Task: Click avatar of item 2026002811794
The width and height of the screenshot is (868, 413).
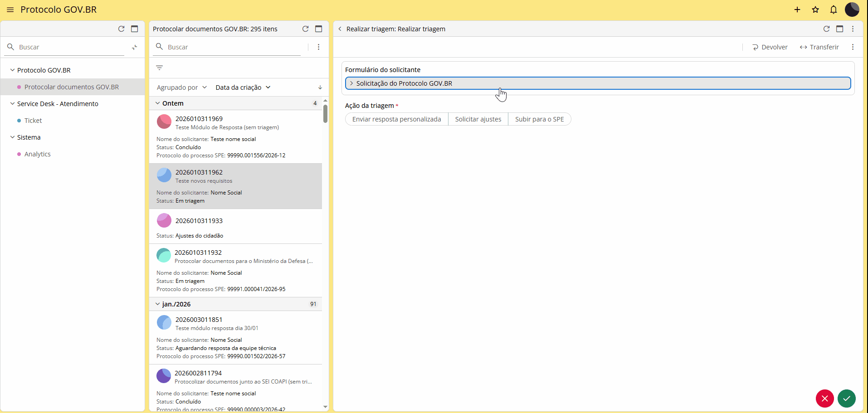Action: (x=163, y=376)
